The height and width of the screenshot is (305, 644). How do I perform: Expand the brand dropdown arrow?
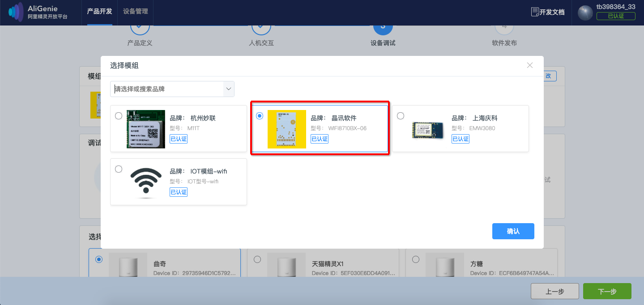point(229,89)
